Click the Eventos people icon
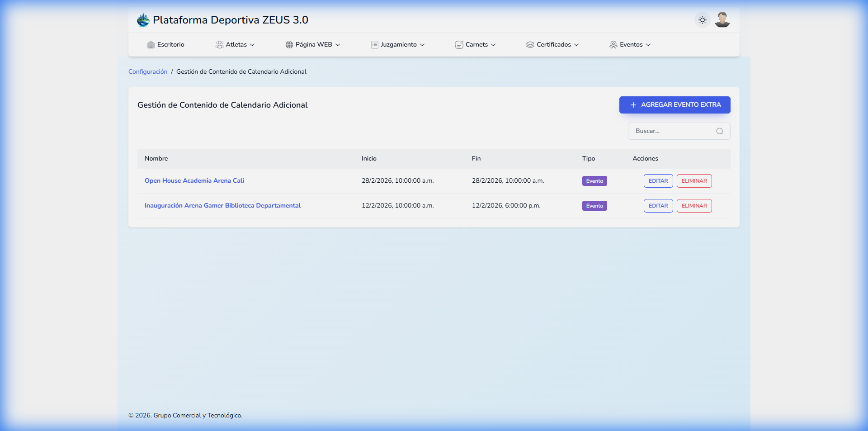This screenshot has height=431, width=868. pyautogui.click(x=613, y=44)
